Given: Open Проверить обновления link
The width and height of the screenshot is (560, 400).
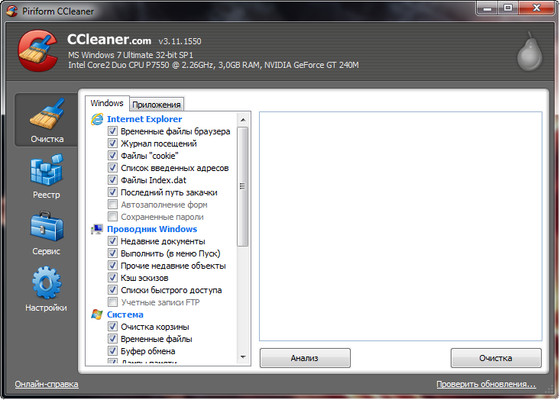Looking at the screenshot, I should pos(486,384).
